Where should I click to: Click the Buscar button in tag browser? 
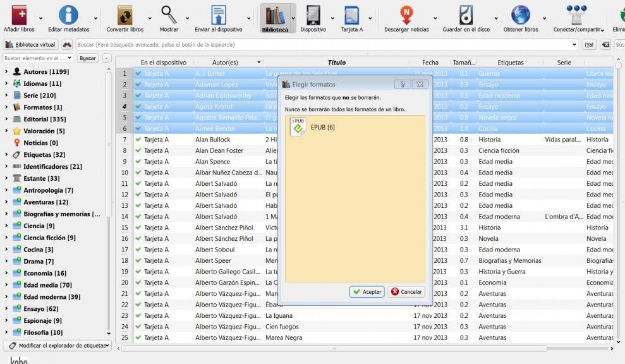88,58
